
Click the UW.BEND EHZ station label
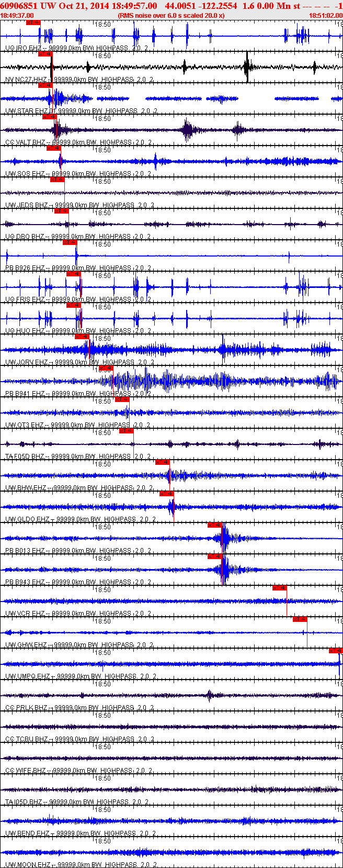[x=27, y=833]
